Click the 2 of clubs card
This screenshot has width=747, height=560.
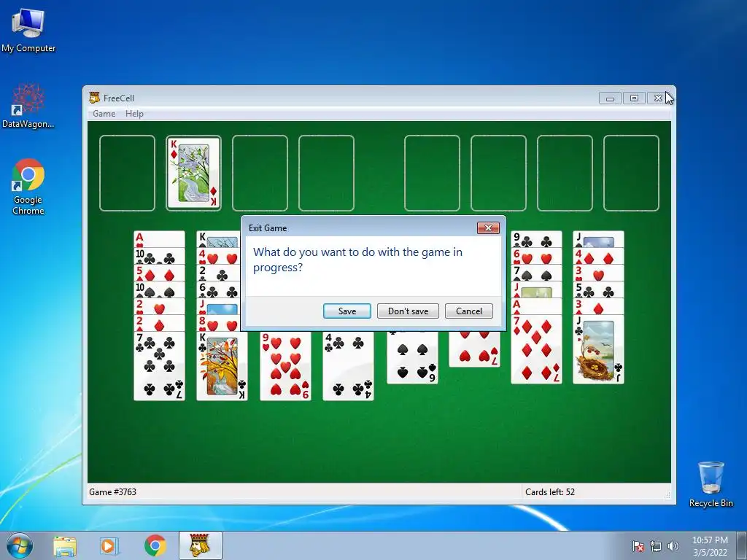point(219,273)
